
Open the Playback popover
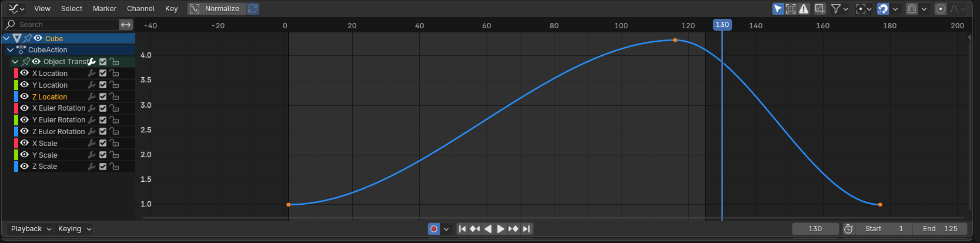coord(31,229)
